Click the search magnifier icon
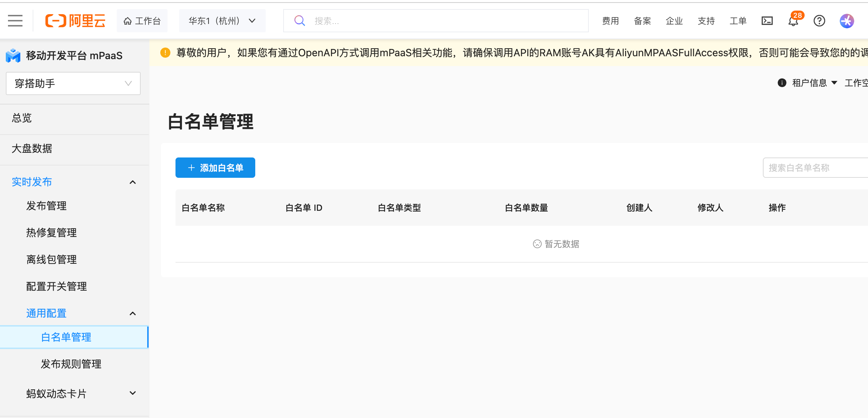 click(x=299, y=21)
